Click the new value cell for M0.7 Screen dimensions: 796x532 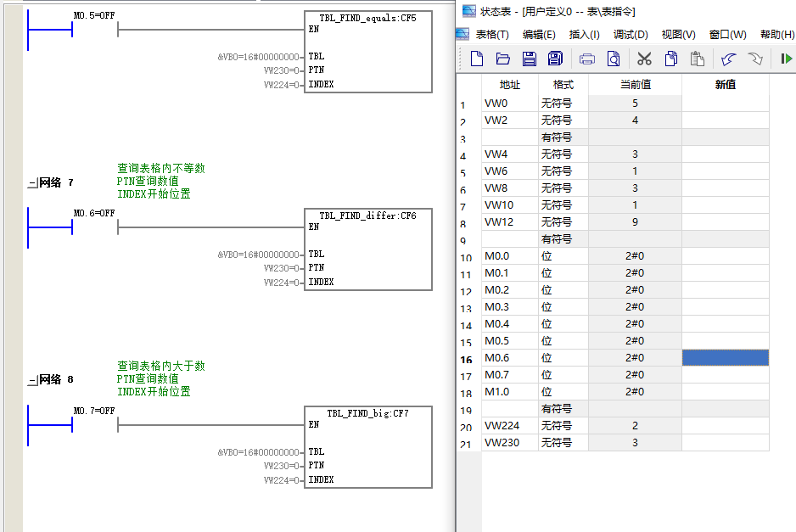tap(726, 375)
